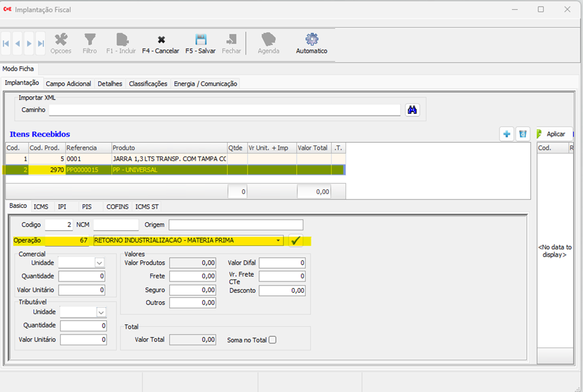Viewport: 583px width, 392px height.
Task: Add item with the blue plus icon
Action: pyautogui.click(x=506, y=134)
